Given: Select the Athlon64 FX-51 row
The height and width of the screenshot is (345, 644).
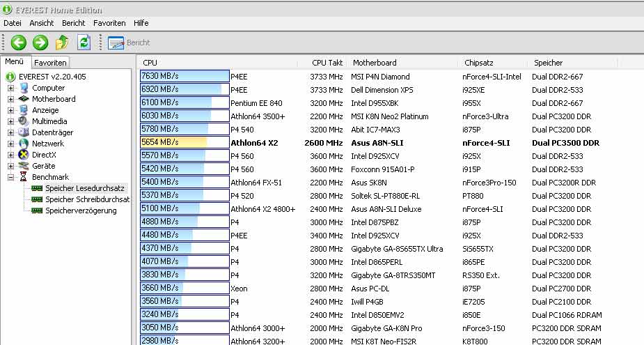Looking at the screenshot, I should coord(368,183).
